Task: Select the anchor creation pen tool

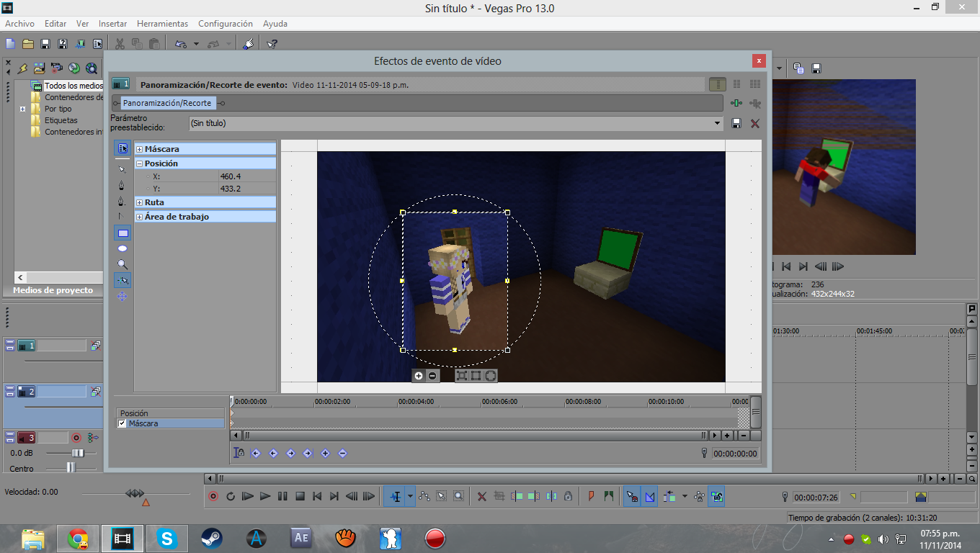Action: [122, 185]
